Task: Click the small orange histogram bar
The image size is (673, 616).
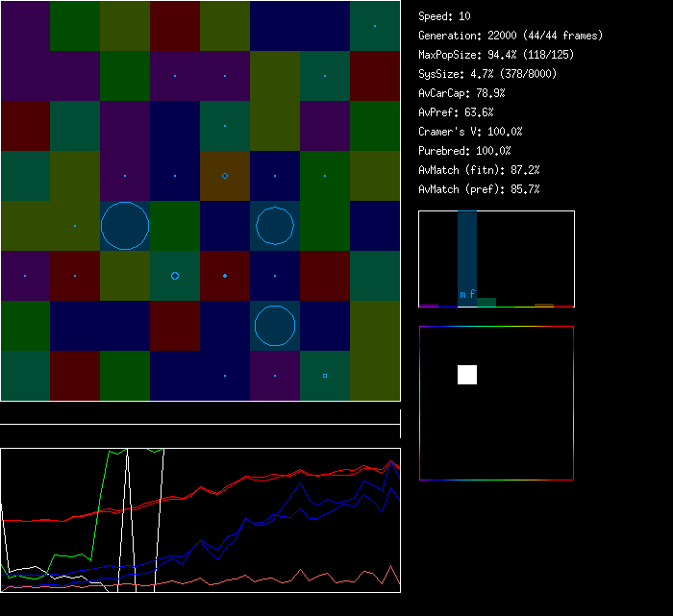Action: click(544, 305)
